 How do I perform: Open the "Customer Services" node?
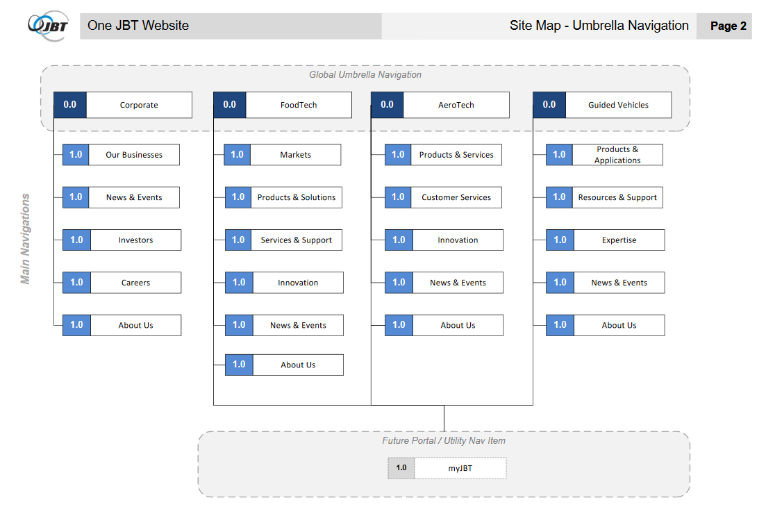443,197
